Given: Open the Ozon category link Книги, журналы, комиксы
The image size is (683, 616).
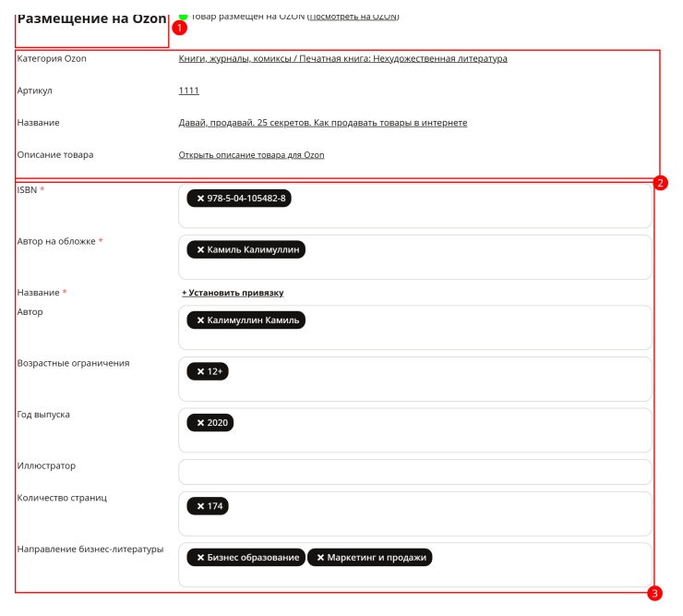Looking at the screenshot, I should [342, 58].
